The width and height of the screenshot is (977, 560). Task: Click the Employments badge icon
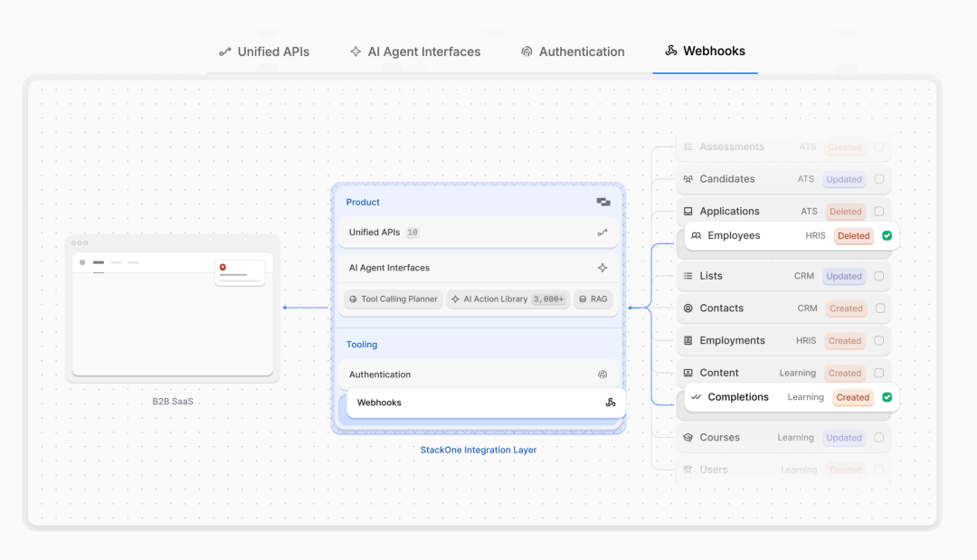point(688,341)
